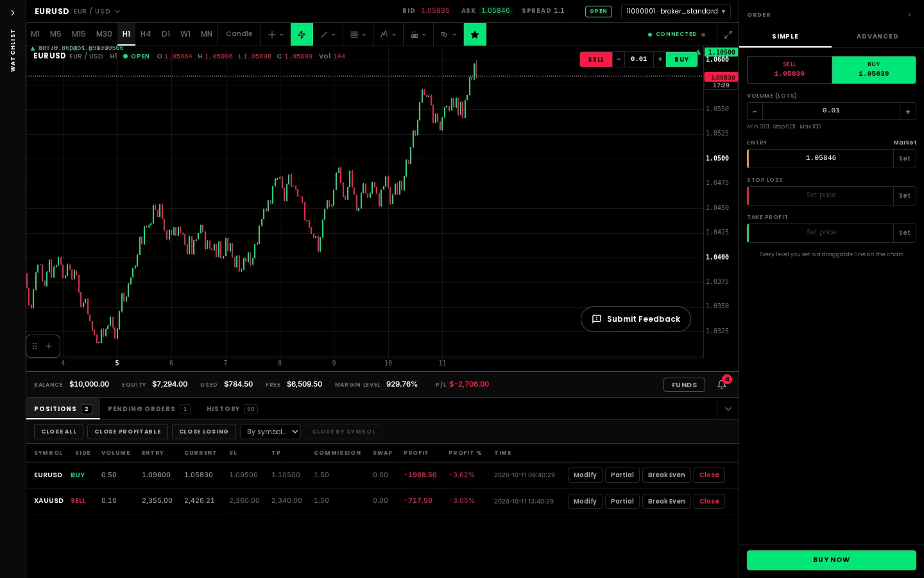
Task: Click Set next to Entry price
Action: pyautogui.click(x=905, y=159)
